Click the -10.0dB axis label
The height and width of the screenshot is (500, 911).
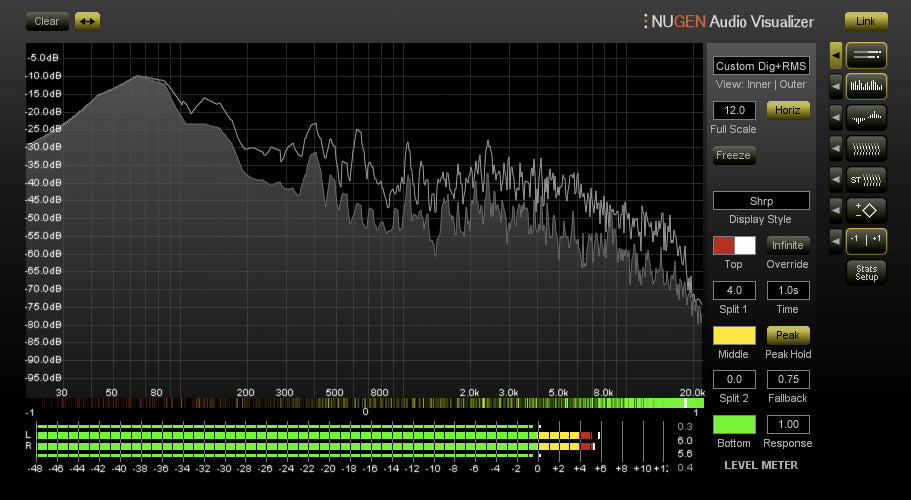coord(44,76)
